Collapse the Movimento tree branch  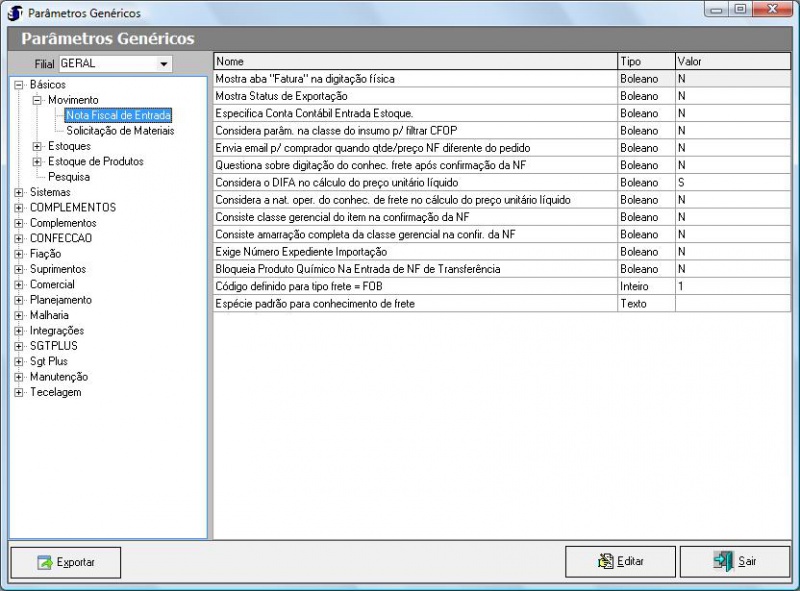click(37, 100)
